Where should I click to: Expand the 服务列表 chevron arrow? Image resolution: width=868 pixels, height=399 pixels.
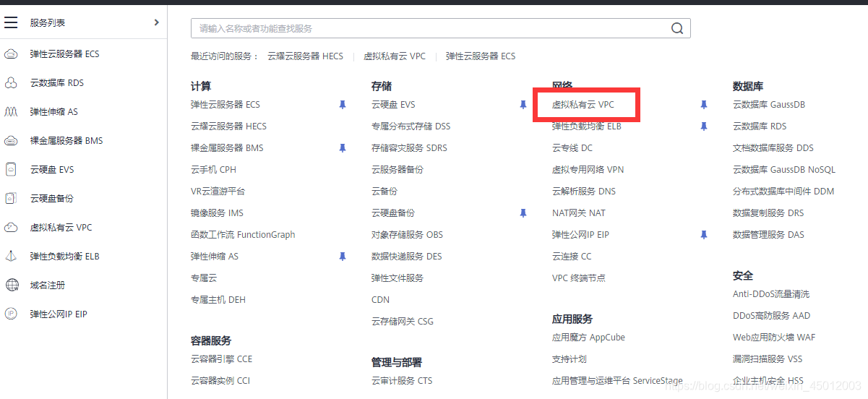[x=157, y=22]
